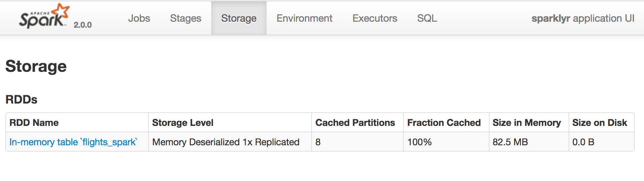644x181 pixels.
Task: Open the Jobs tab
Action: [x=139, y=18]
